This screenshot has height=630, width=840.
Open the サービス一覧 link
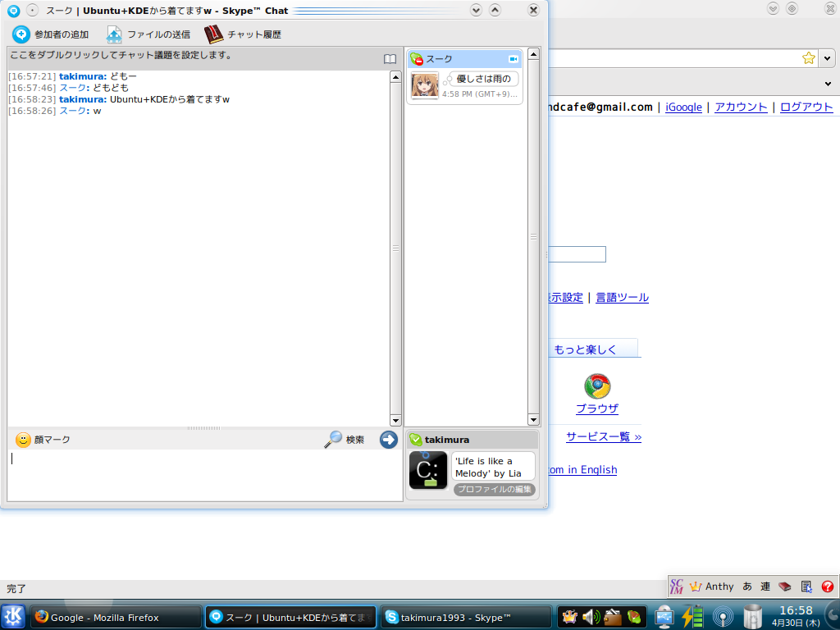(x=604, y=436)
